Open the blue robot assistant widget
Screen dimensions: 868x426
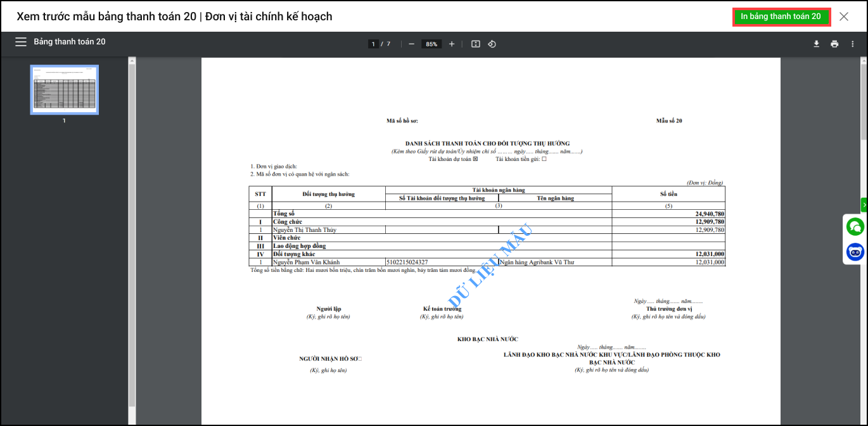pyautogui.click(x=855, y=252)
